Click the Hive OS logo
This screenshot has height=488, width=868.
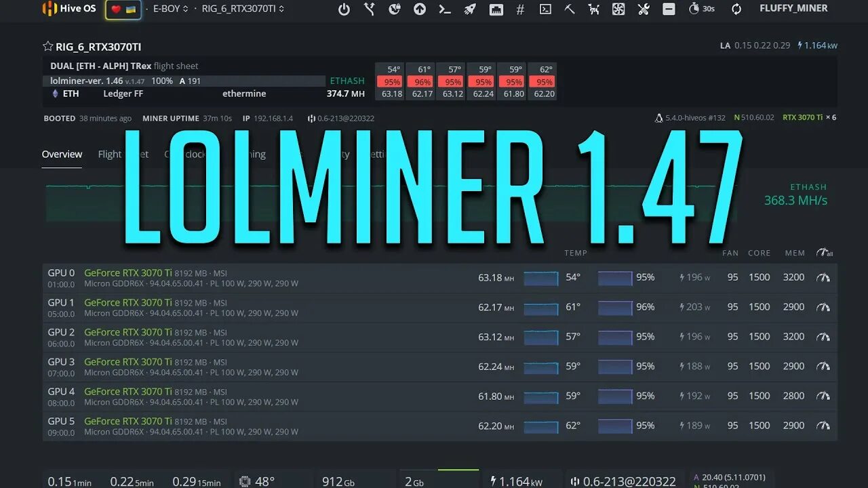(69, 9)
